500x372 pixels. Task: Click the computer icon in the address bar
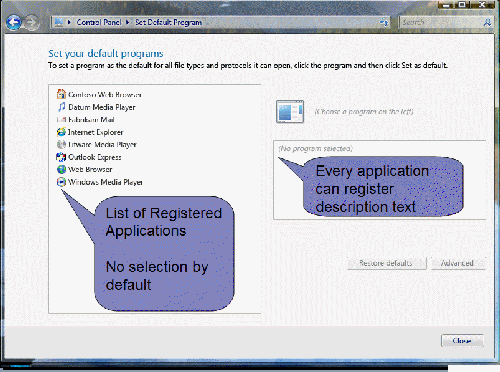59,22
